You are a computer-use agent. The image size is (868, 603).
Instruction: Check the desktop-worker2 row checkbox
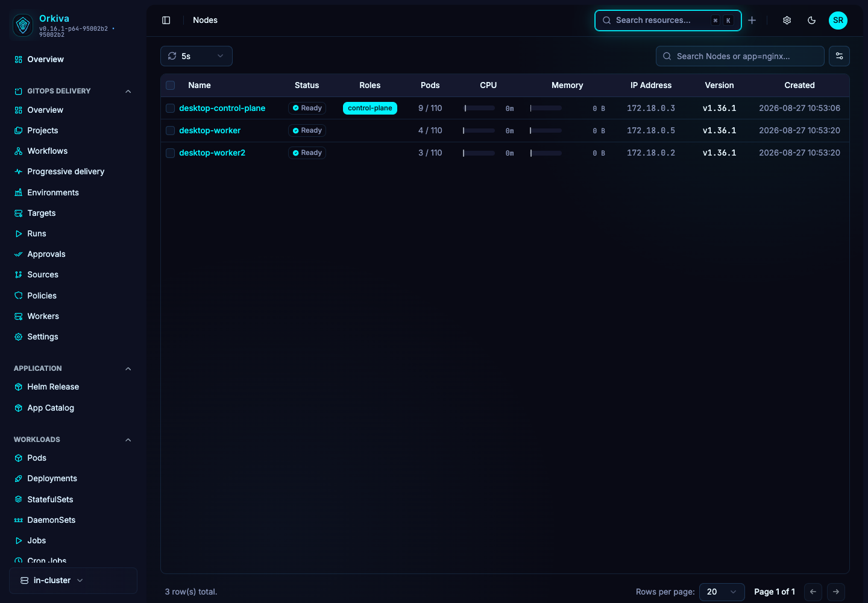[x=171, y=153]
